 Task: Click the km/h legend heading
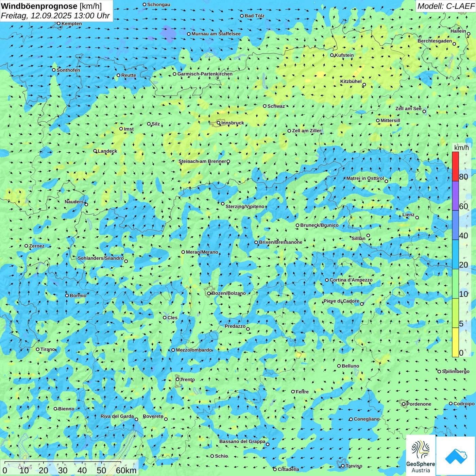(x=461, y=148)
